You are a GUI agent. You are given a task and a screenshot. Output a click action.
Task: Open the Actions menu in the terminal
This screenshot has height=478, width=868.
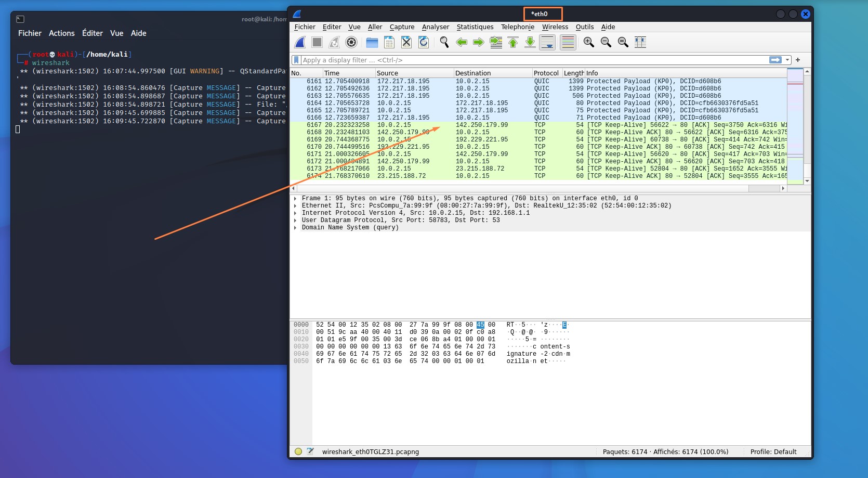(61, 33)
